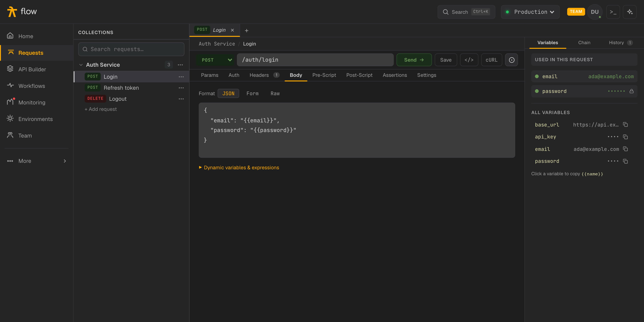Open the Monitoring section
Image resolution: width=644 pixels, height=322 pixels.
click(x=37, y=102)
